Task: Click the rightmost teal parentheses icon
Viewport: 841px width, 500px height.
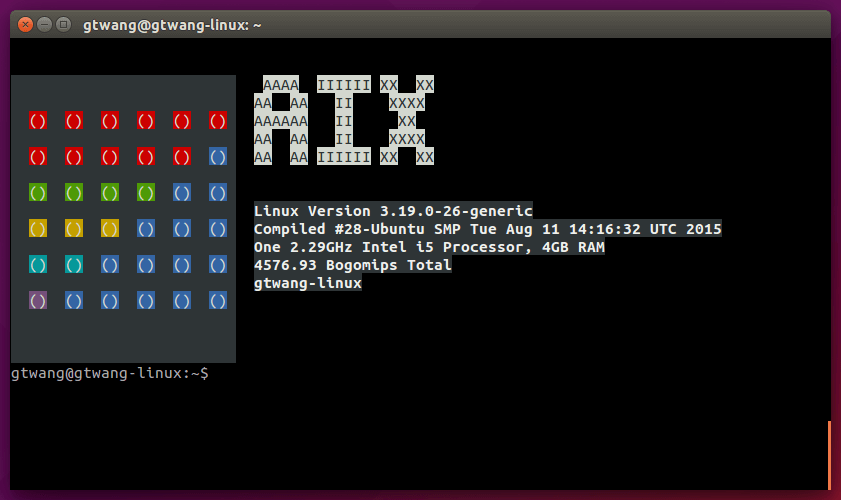Action: (x=74, y=264)
